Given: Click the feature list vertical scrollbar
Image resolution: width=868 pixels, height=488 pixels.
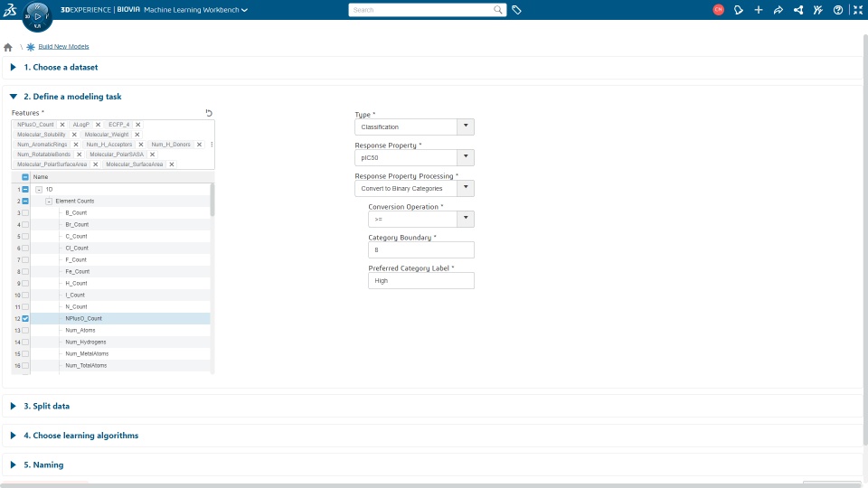Looking at the screenshot, I should [x=212, y=201].
